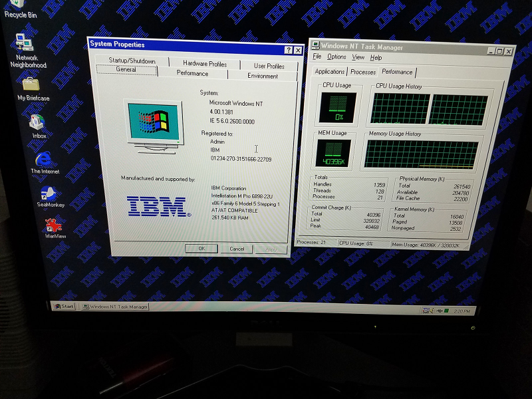
Task: Click the 'x86 Family 6 Model 5 Stepping 1' text
Action: tap(245, 203)
